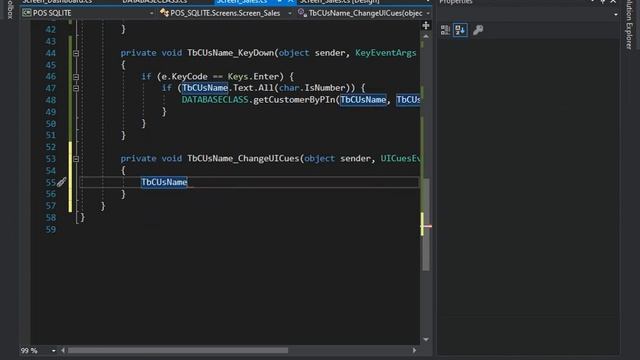Viewport: 640px width, 360px height.
Task: Click the horizontal scroll left arrow
Action: click(63, 350)
